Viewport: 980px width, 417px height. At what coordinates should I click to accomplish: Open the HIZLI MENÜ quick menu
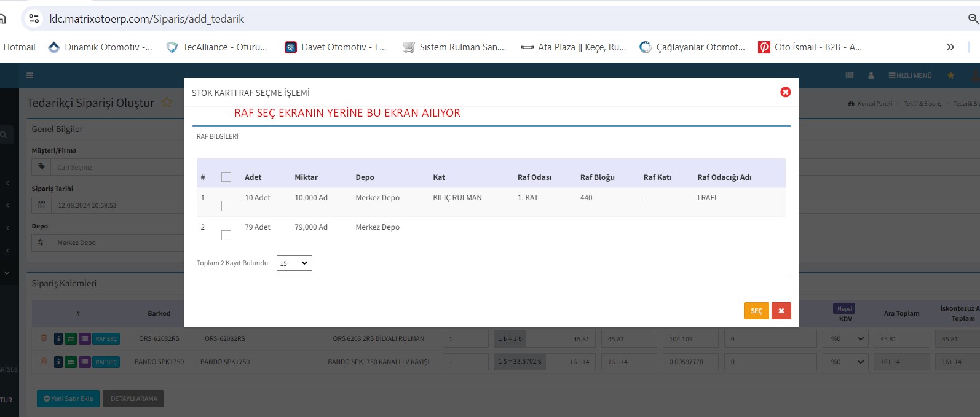(910, 76)
